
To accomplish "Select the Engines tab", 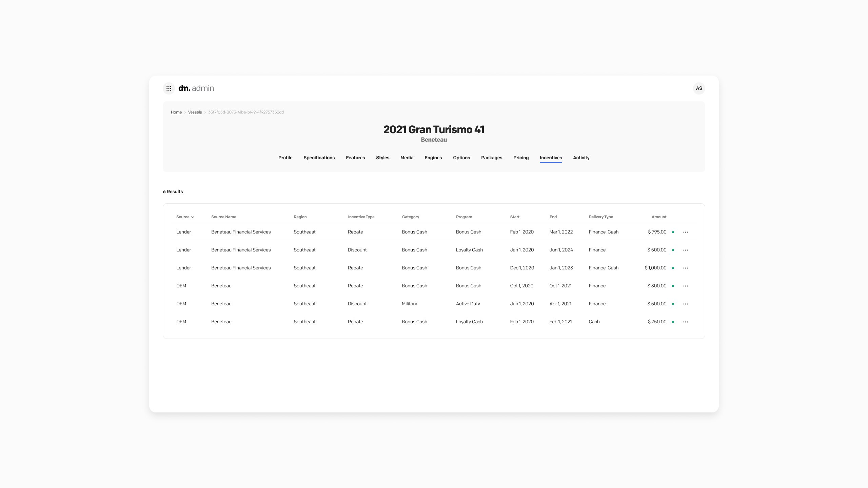I will pos(433,158).
